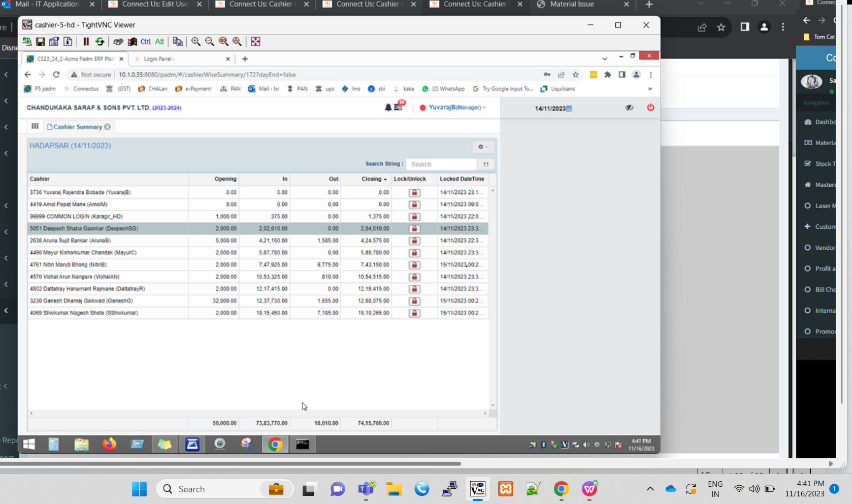Image resolution: width=852 pixels, height=504 pixels.
Task: Toggle lock icon for Deepesh Shaba Gaonkar row
Action: 414,229
